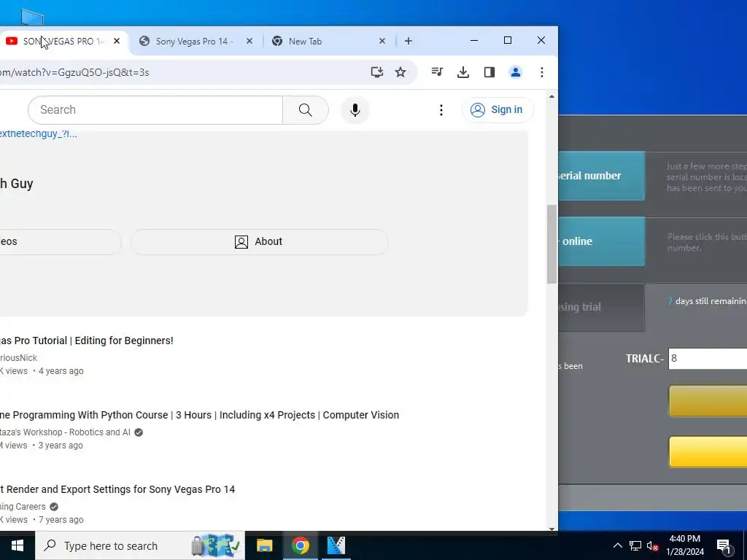The image size is (747, 560).
Task: Close the SONY VEGAS PRO YouTube tab
Action: tap(117, 42)
